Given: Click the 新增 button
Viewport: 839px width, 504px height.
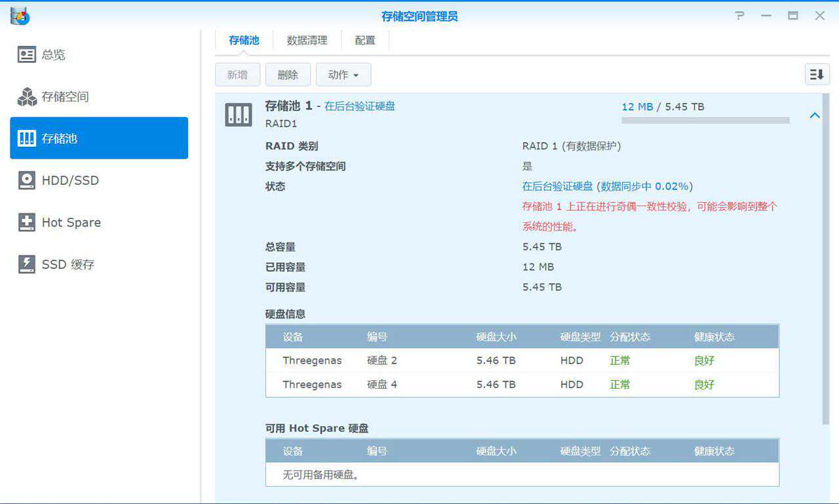Looking at the screenshot, I should (237, 75).
